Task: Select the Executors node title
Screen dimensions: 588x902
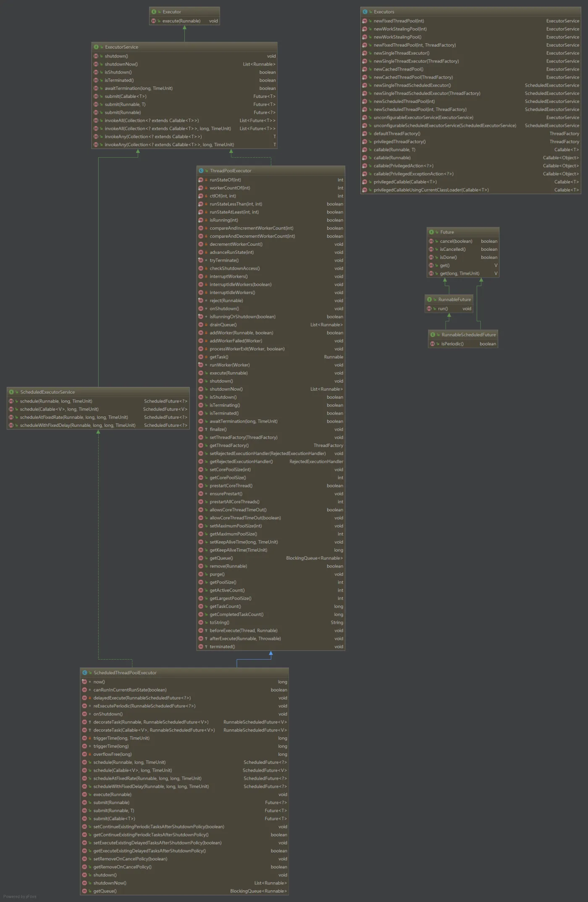Action: (384, 12)
